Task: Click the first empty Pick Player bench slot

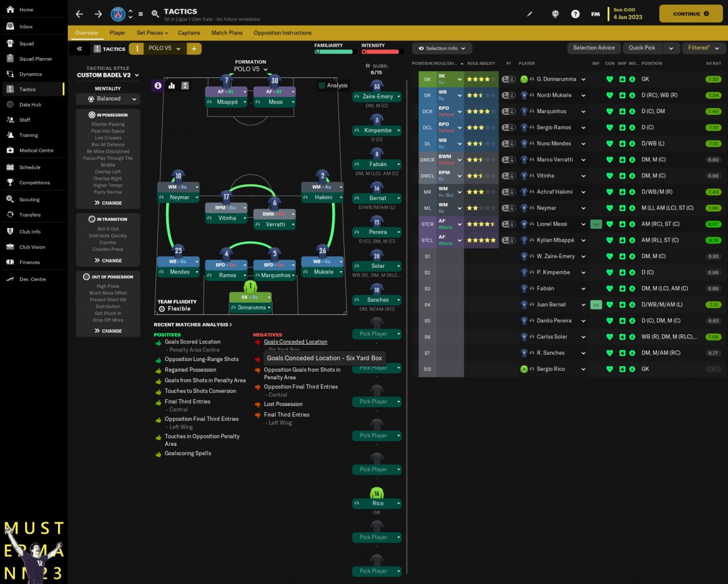Action: point(377,334)
